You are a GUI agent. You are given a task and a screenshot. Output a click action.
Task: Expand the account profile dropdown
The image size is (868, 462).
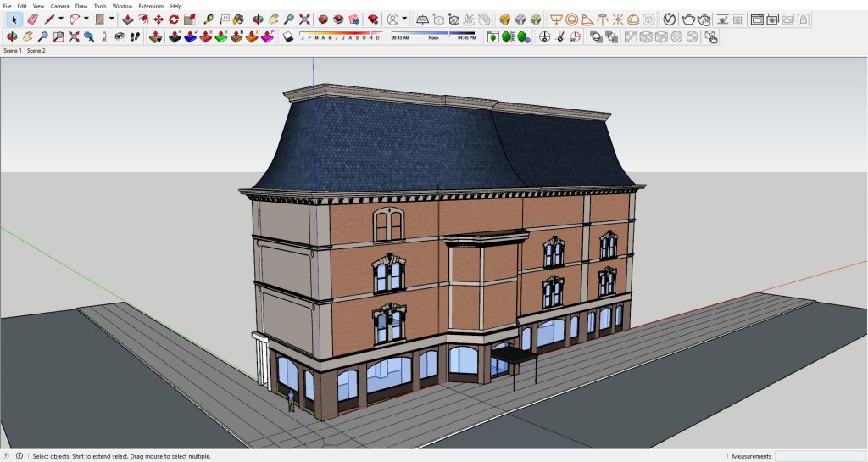pos(404,19)
